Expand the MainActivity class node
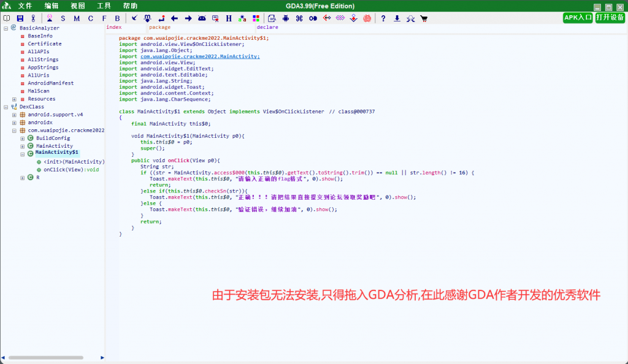628x364 pixels. click(23, 146)
